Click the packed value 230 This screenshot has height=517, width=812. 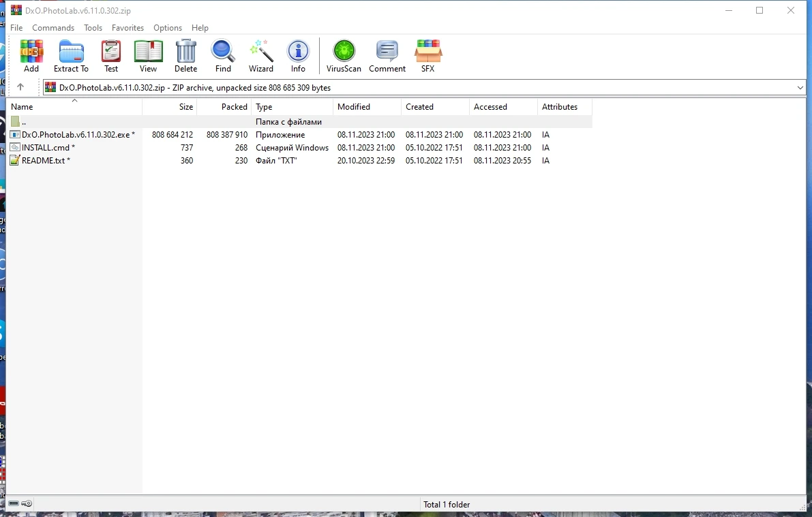241,161
